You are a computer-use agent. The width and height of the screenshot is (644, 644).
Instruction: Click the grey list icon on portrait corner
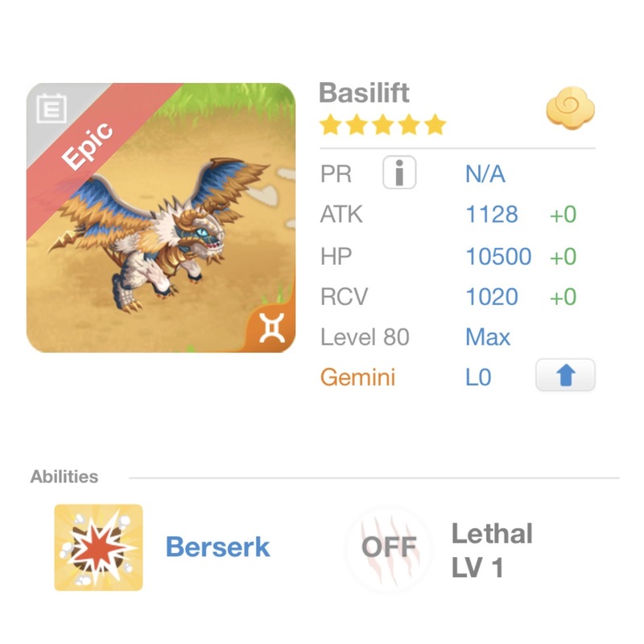[51, 109]
